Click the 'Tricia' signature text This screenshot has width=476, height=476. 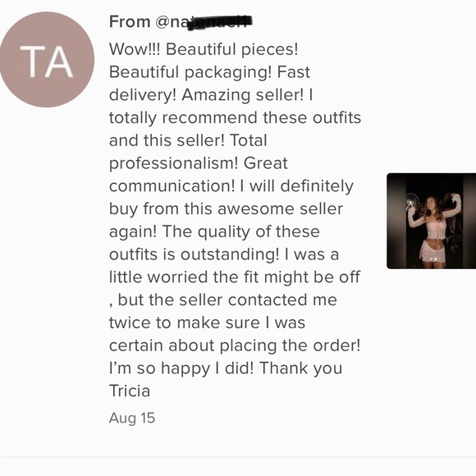(130, 391)
